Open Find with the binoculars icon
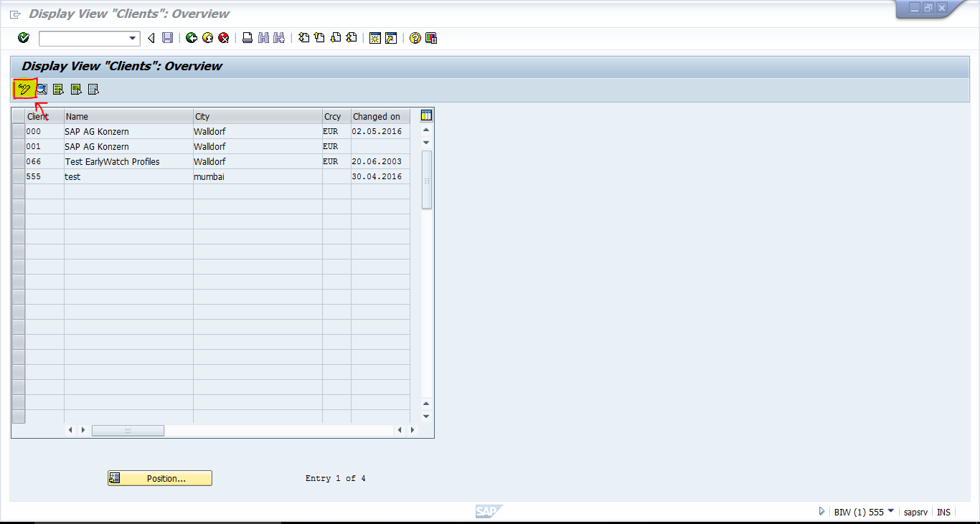The width and height of the screenshot is (980, 524). 263,38
